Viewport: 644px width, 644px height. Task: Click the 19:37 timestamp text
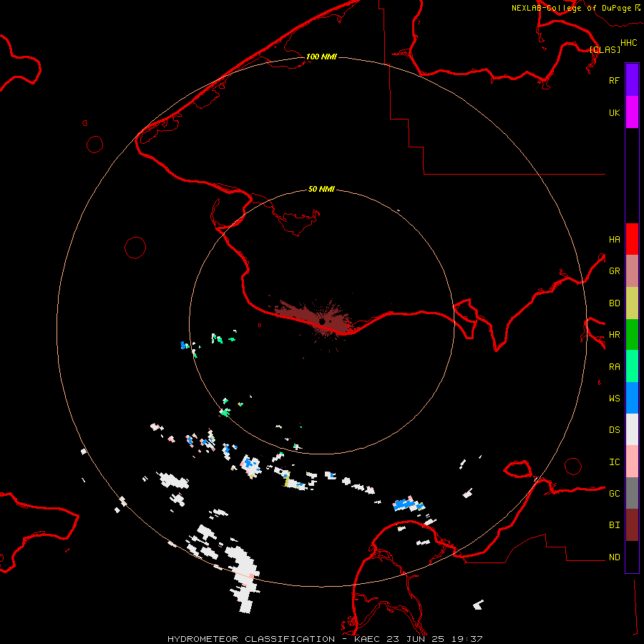[467, 639]
